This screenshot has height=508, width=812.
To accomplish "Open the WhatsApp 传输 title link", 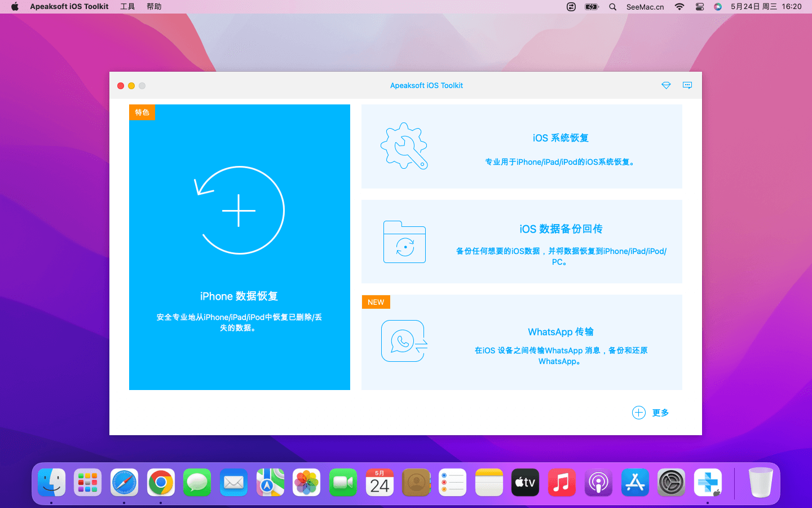I will [x=561, y=332].
